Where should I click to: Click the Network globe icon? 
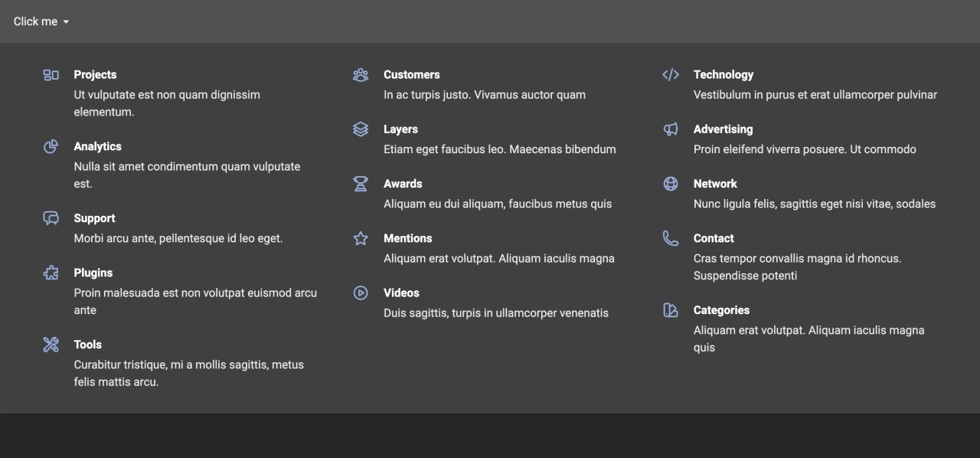[x=671, y=184]
